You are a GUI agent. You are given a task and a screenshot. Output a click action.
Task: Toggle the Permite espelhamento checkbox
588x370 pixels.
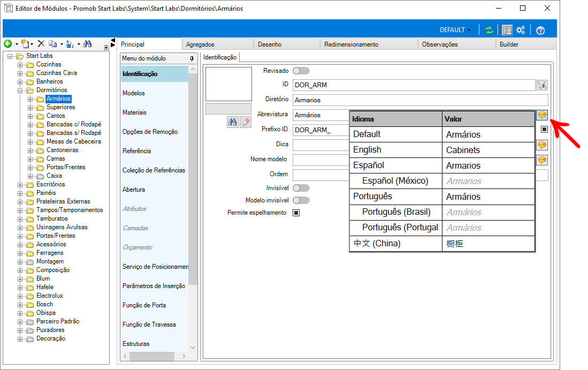pos(296,213)
